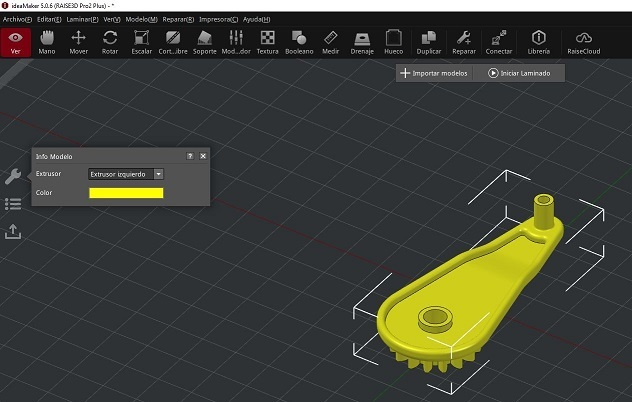Select the Escalar scale tool
The image size is (632, 402).
point(141,42)
